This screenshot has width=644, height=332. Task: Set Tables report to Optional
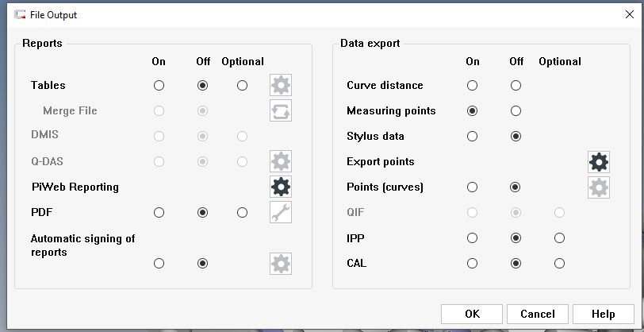243,85
